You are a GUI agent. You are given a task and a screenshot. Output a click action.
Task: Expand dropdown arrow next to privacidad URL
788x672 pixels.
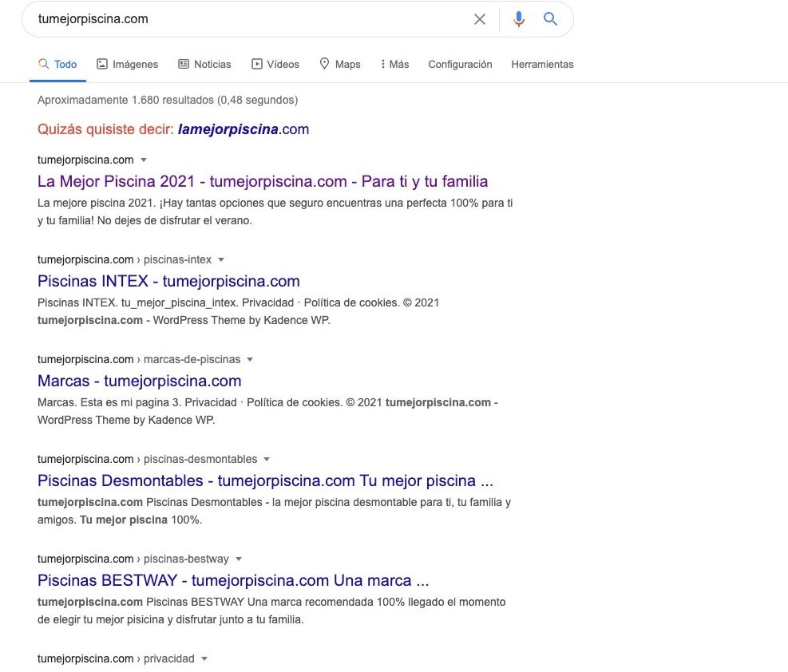(204, 659)
